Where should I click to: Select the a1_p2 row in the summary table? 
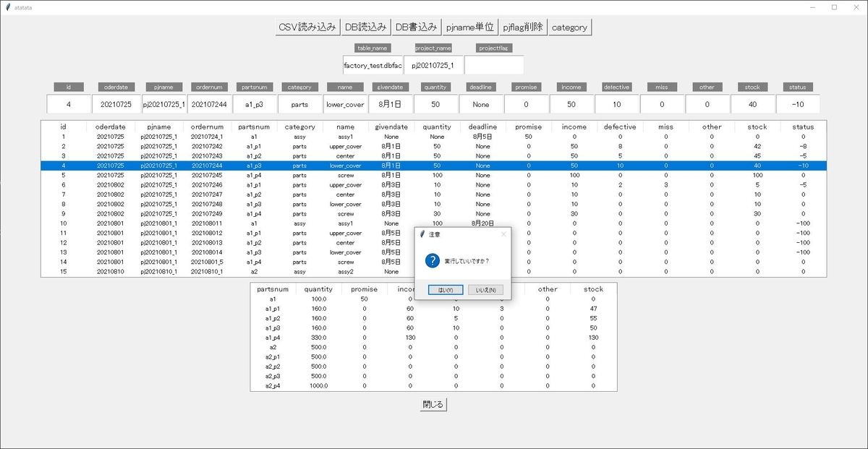coord(433,318)
